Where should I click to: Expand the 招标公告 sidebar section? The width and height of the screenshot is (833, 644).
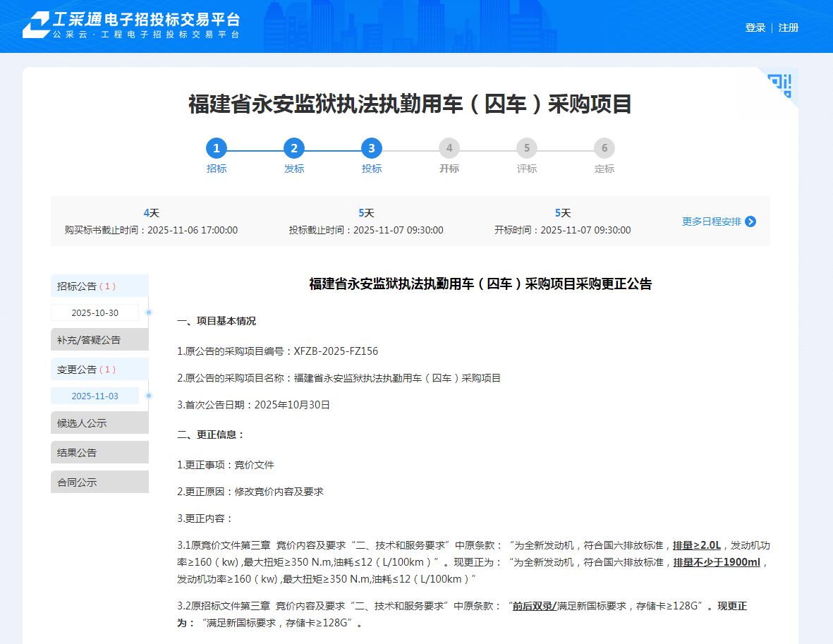(99, 286)
